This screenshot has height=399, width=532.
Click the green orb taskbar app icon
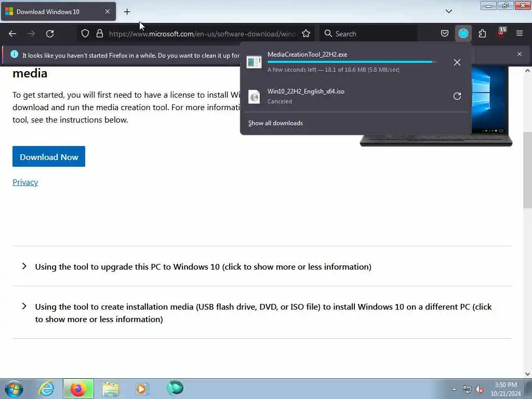coord(175,388)
